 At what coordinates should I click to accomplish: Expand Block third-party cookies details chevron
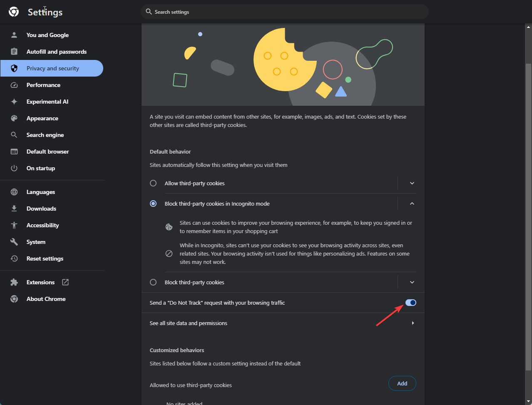tap(412, 282)
